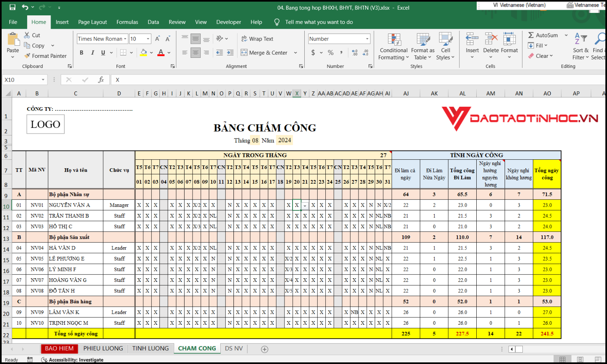Toggle Italic formatting

pos(92,53)
